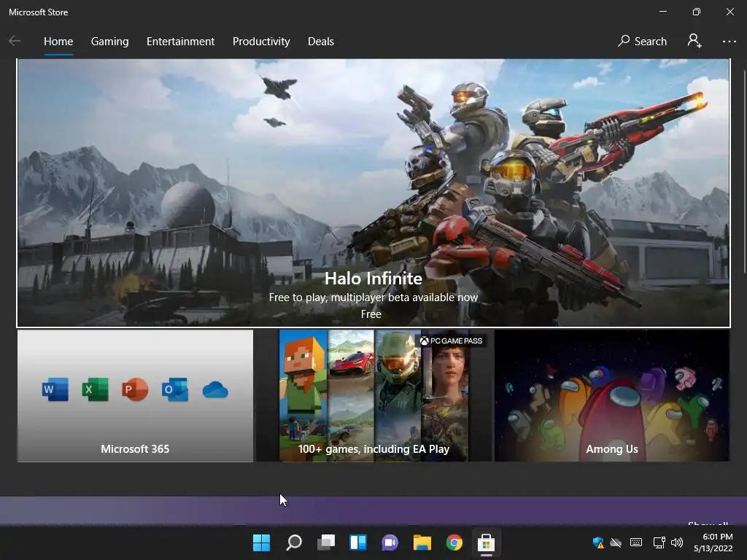Open the Productivity tab
Image resolution: width=747 pixels, height=560 pixels.
[261, 42]
